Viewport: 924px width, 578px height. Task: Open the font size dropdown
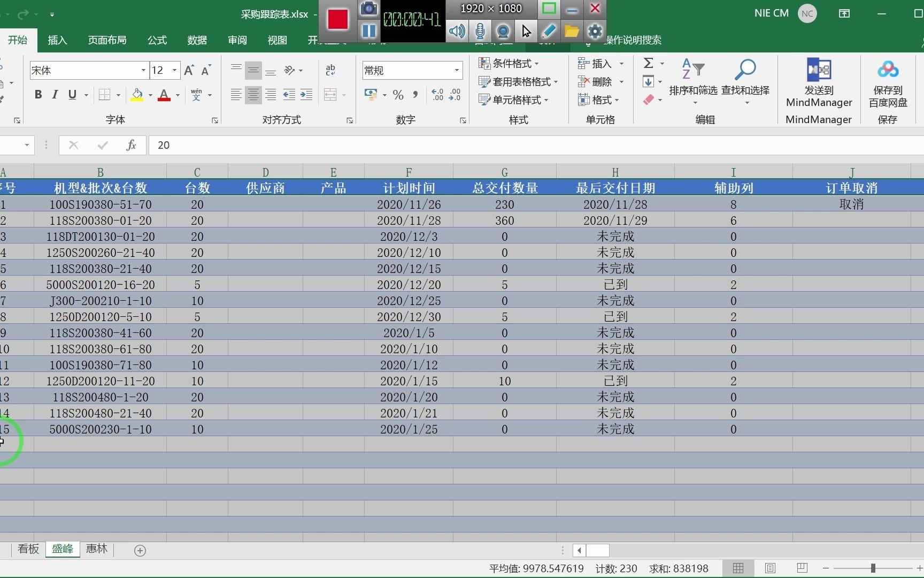point(174,70)
